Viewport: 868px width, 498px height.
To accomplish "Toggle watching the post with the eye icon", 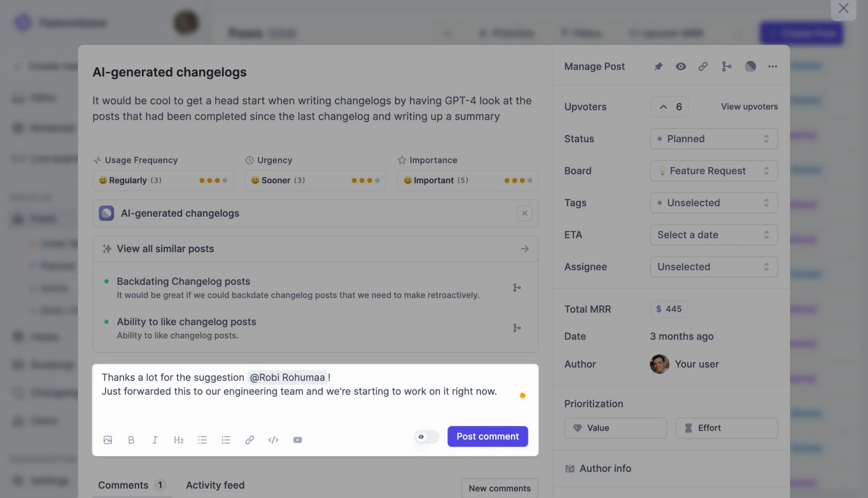I will [681, 66].
